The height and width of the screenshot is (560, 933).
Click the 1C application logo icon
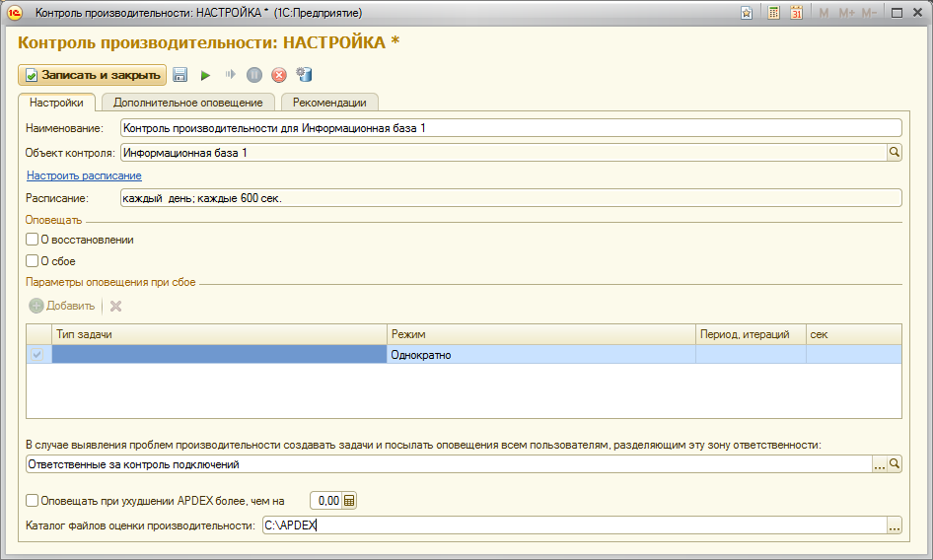click(x=14, y=13)
